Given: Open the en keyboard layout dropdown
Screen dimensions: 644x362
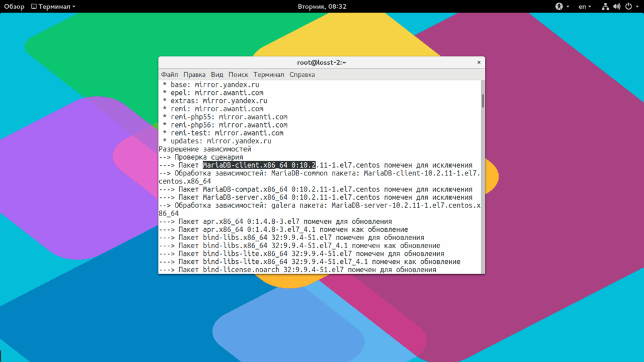Looking at the screenshot, I should tap(584, 6).
